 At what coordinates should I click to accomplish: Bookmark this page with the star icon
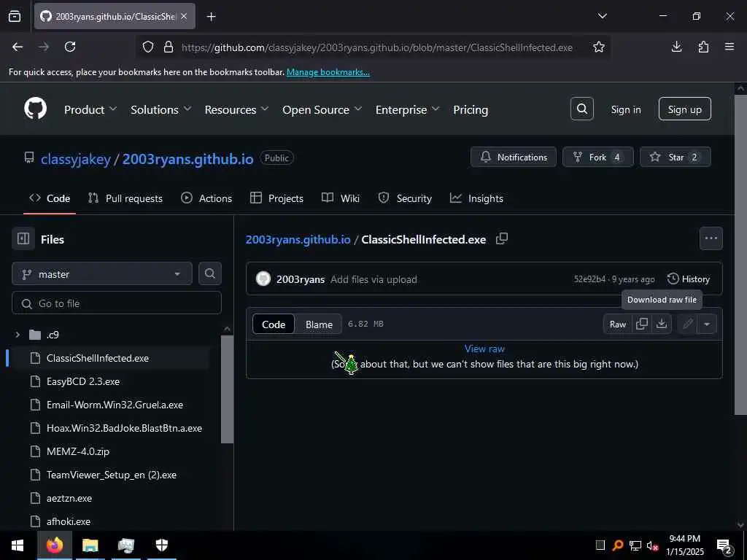pyautogui.click(x=598, y=47)
